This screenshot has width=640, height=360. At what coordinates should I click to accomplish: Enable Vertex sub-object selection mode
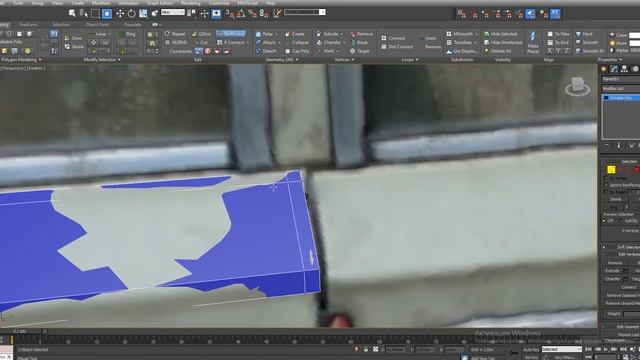[611, 169]
